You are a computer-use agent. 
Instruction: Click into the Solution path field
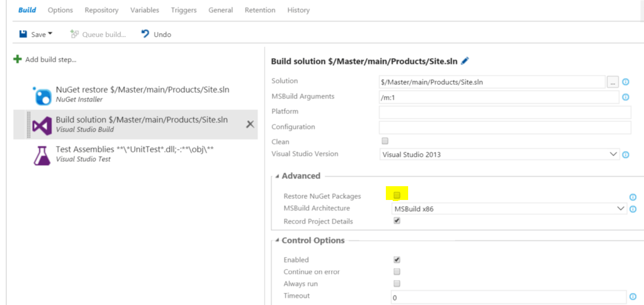pos(492,82)
